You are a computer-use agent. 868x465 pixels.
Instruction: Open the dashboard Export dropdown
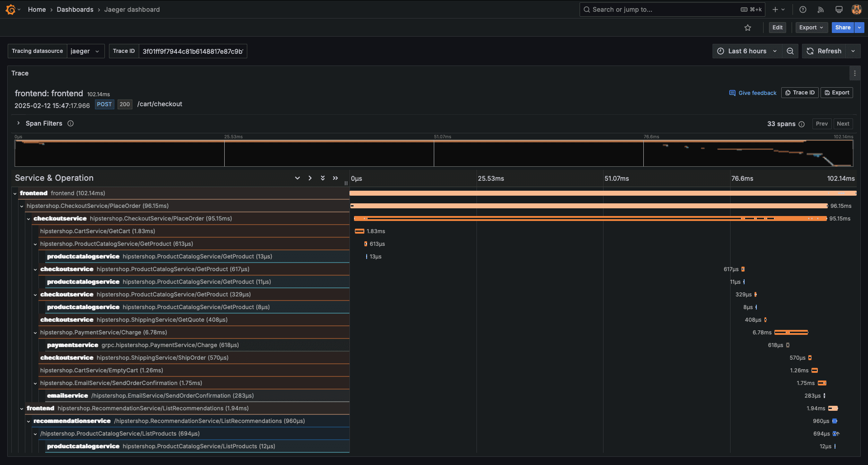tap(811, 28)
